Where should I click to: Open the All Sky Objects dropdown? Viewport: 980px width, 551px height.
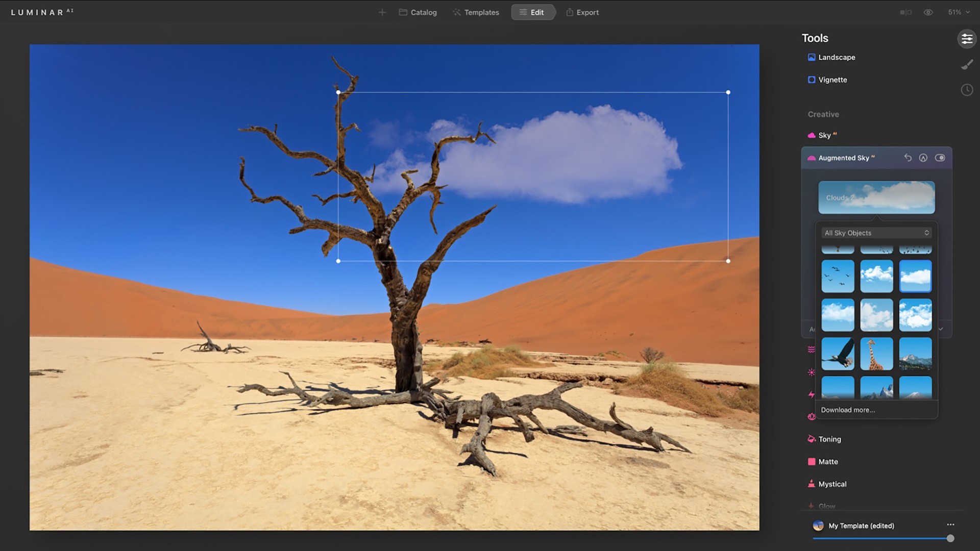(x=876, y=233)
